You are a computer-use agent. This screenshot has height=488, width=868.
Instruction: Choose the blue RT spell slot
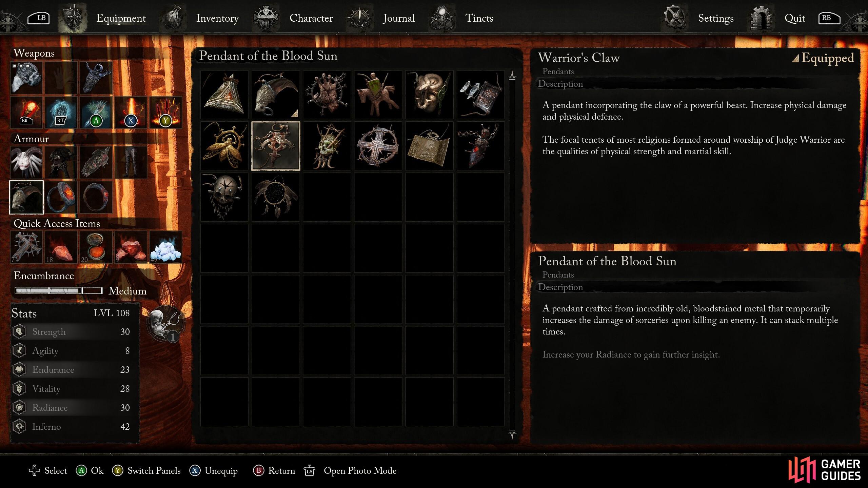coord(61,112)
